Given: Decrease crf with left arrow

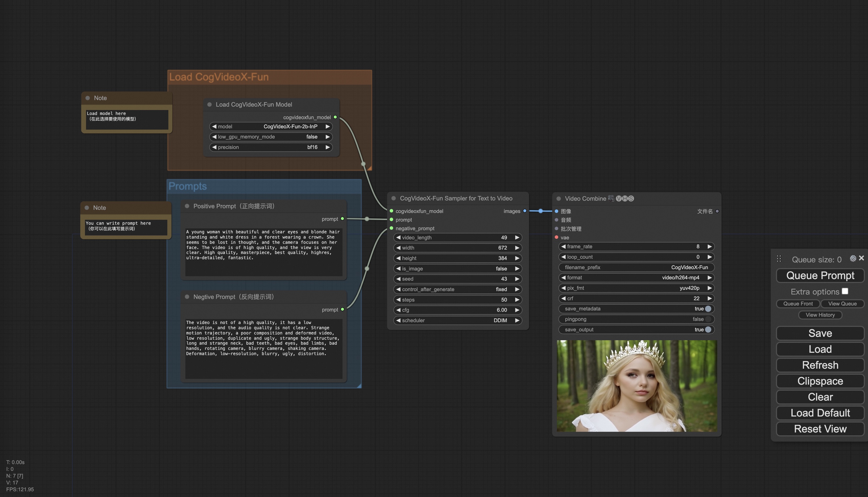Looking at the screenshot, I should click(563, 298).
